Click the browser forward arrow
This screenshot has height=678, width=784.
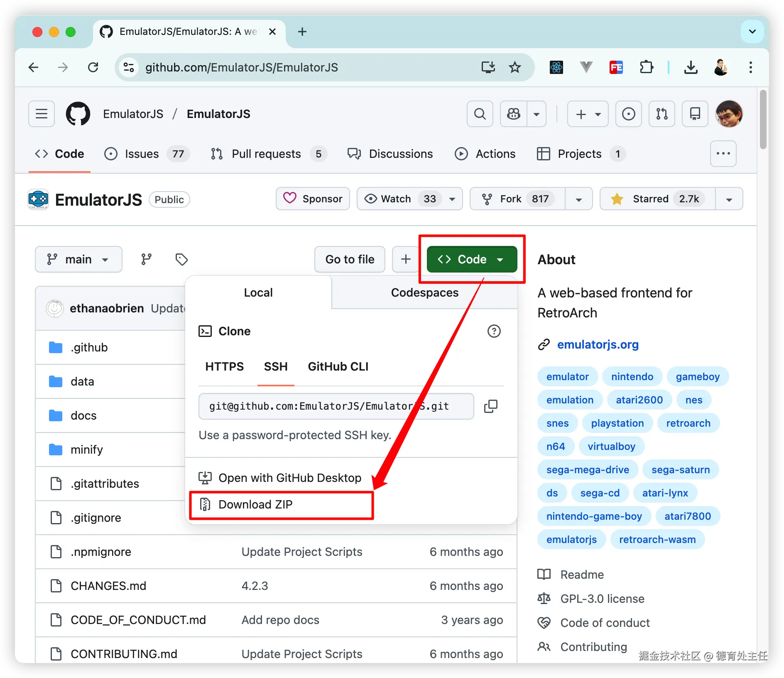pos(63,67)
